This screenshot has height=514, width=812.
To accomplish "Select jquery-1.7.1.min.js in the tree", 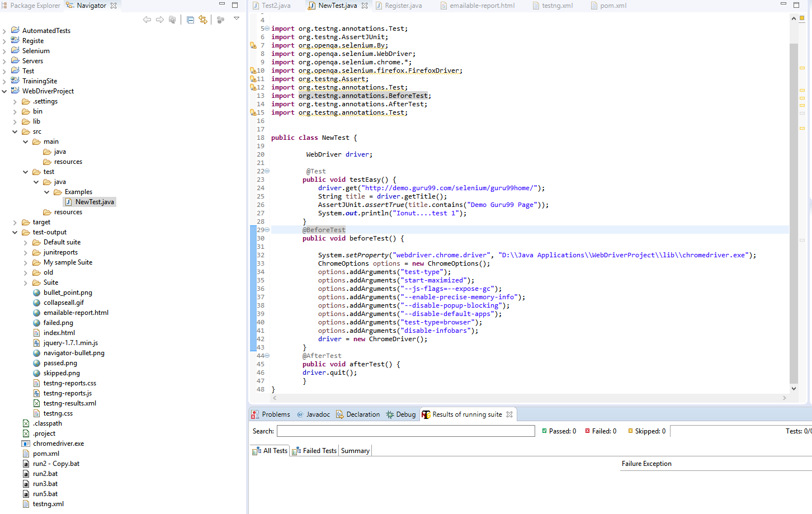I will (70, 343).
